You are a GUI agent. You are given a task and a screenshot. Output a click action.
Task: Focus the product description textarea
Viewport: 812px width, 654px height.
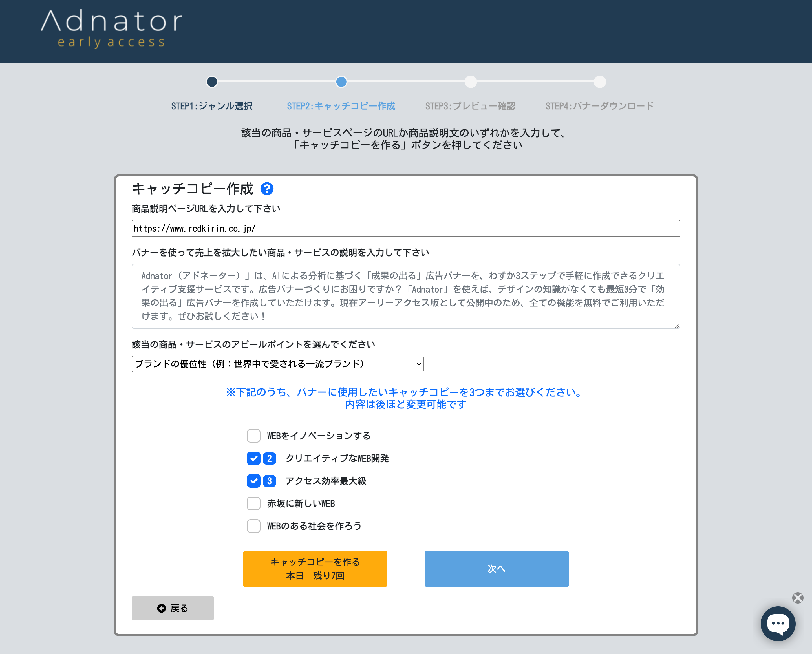[x=406, y=296]
